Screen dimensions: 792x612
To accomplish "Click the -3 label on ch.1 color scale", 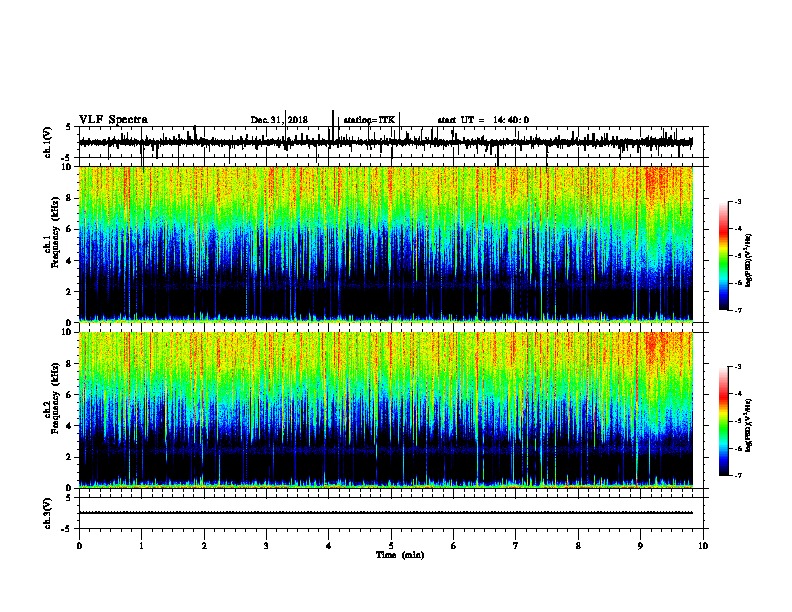I will (738, 201).
